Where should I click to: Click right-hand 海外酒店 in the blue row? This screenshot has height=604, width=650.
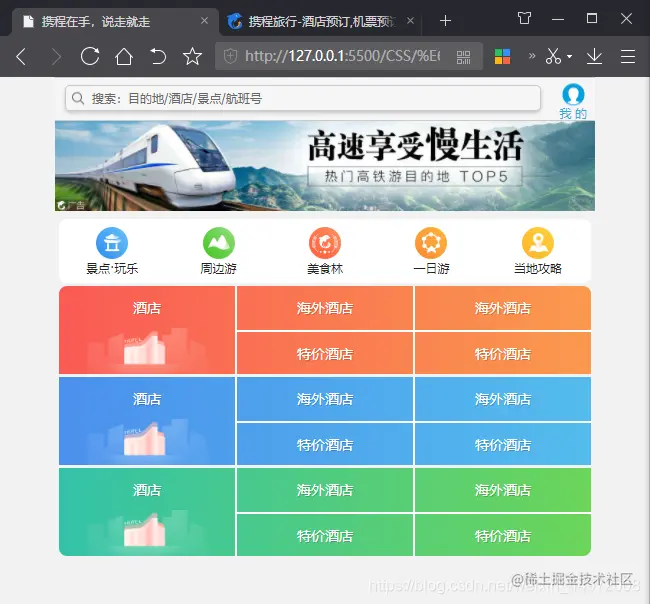tap(503, 399)
